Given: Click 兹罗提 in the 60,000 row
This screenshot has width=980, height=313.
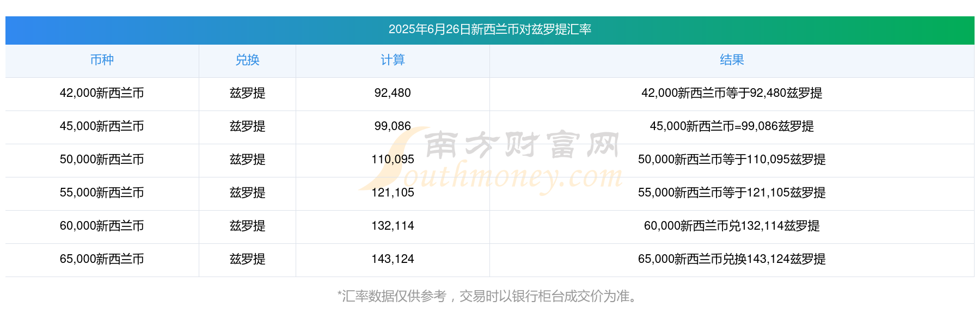Looking at the screenshot, I should (247, 226).
